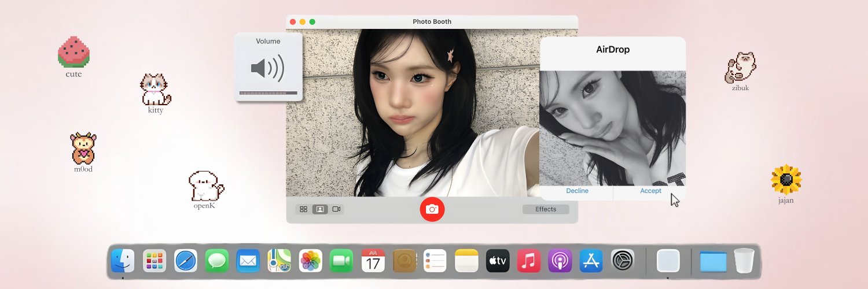Click the speaker icon in Volume overlay
Viewport: 868px width, 289px height.
point(267,68)
